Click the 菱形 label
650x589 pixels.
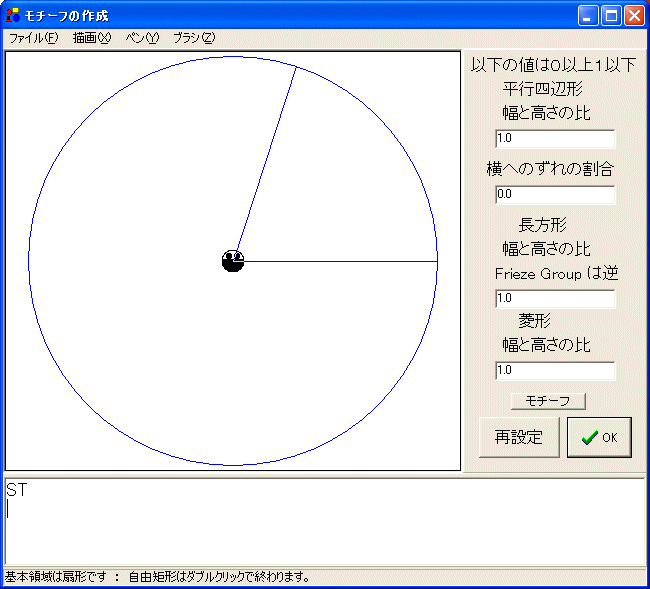[x=534, y=321]
